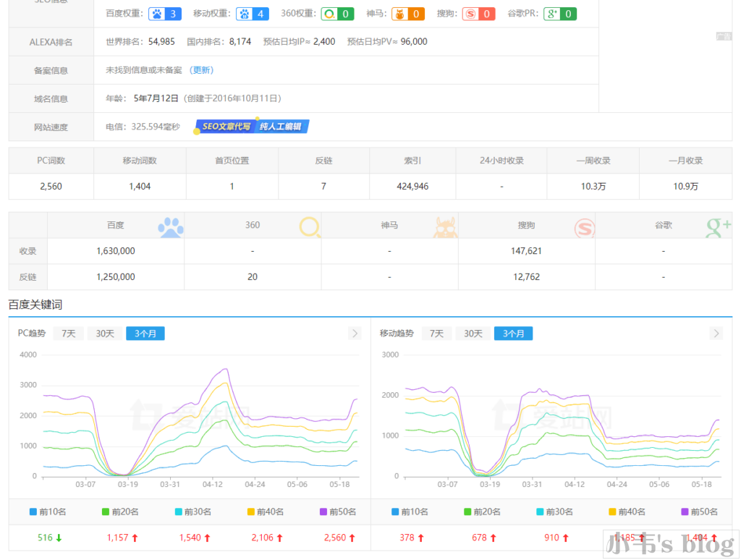Click the red 2,560 value in PC trend
Screen dimensions: 741x560
[335, 538]
